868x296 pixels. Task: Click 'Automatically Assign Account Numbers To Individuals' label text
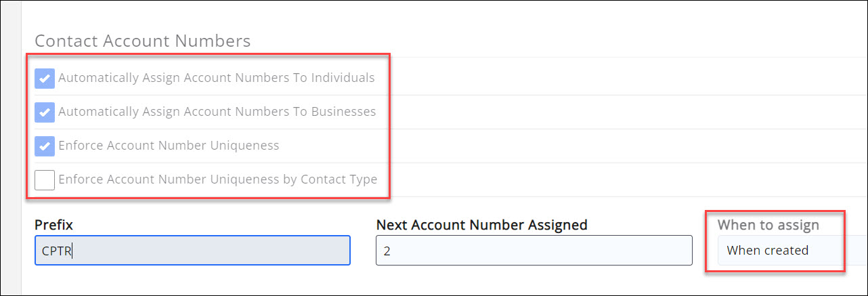pyautogui.click(x=217, y=78)
